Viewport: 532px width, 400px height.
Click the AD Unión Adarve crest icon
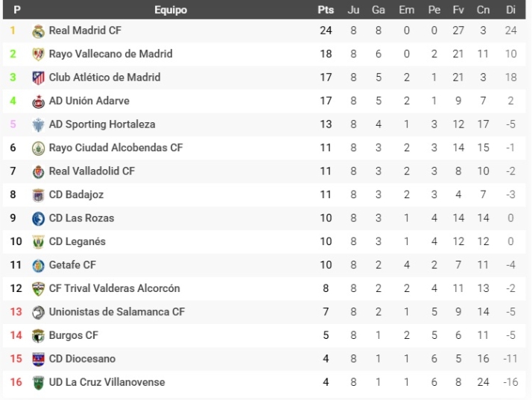tap(39, 101)
